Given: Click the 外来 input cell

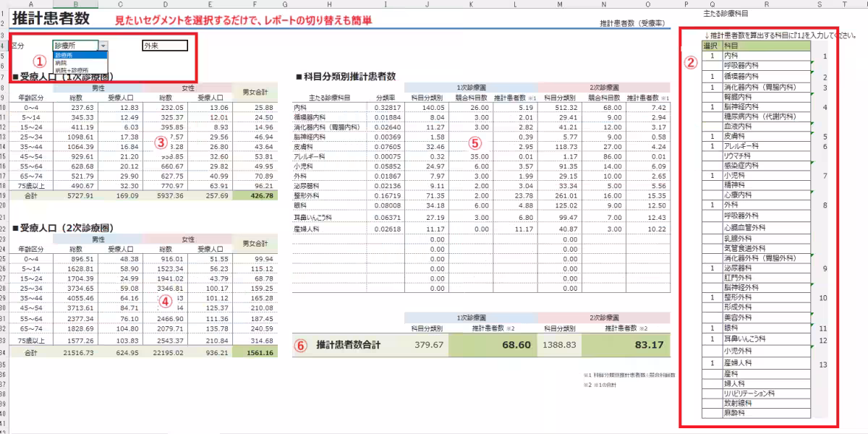Looking at the screenshot, I should tap(165, 45).
